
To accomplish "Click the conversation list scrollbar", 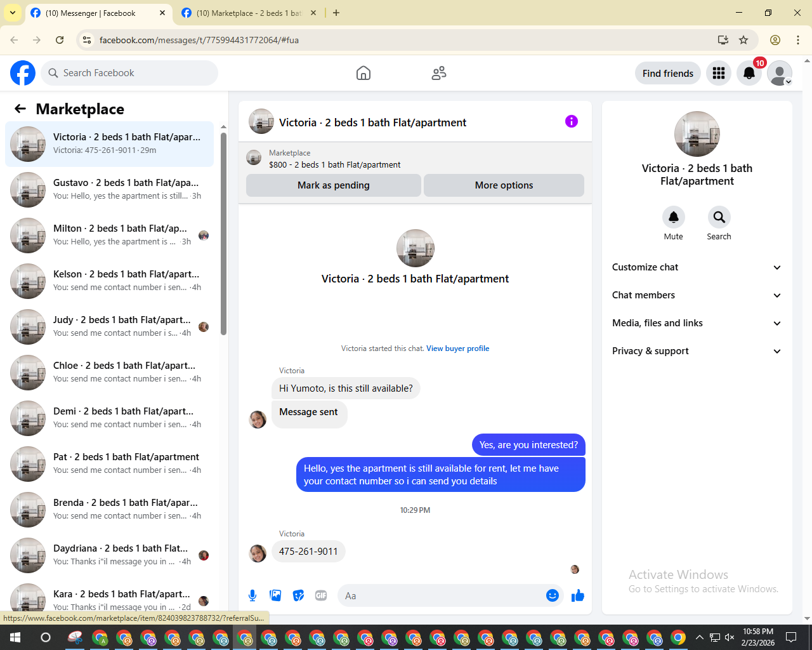I will [x=223, y=234].
